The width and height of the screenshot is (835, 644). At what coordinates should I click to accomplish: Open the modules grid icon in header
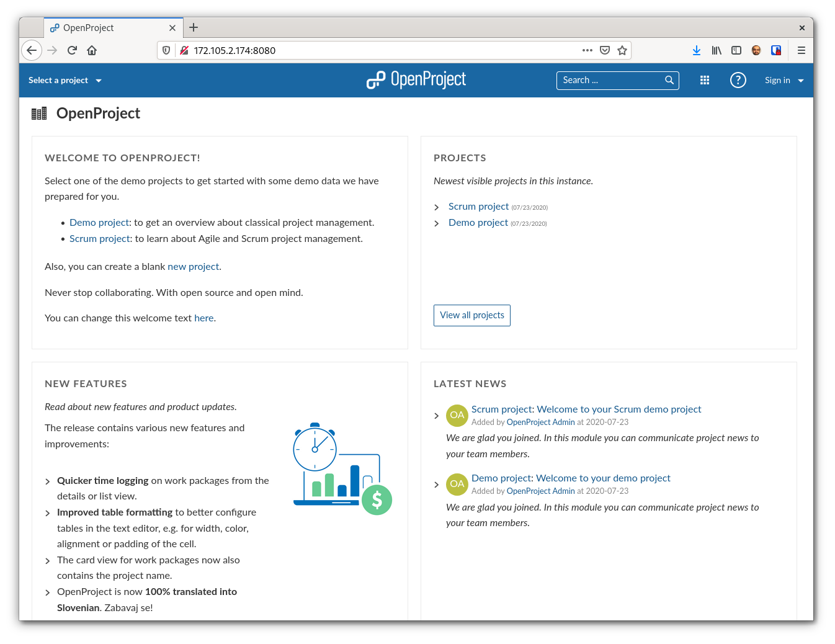[705, 80]
